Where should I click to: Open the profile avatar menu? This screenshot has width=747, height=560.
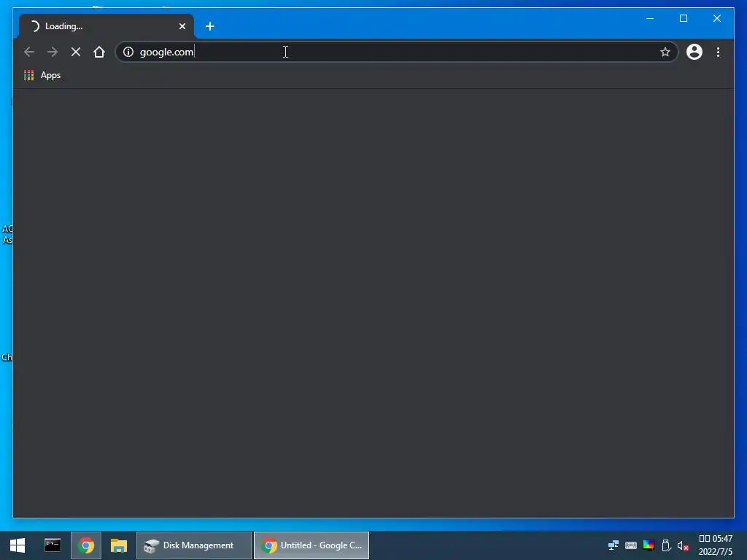pyautogui.click(x=694, y=52)
